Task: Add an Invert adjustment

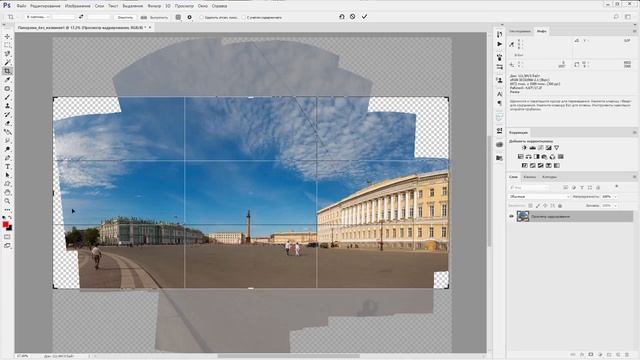Action: (524, 166)
